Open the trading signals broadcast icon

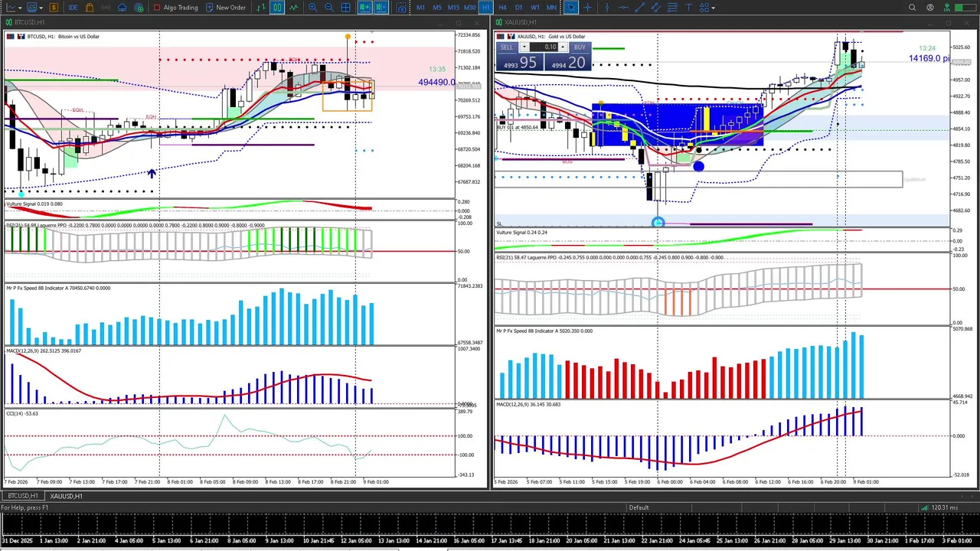click(x=106, y=8)
